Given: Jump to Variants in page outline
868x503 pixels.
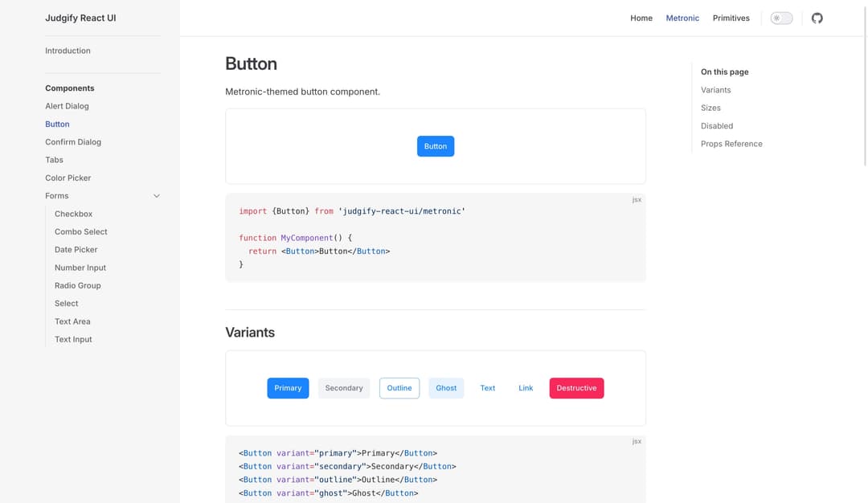Looking at the screenshot, I should [716, 90].
